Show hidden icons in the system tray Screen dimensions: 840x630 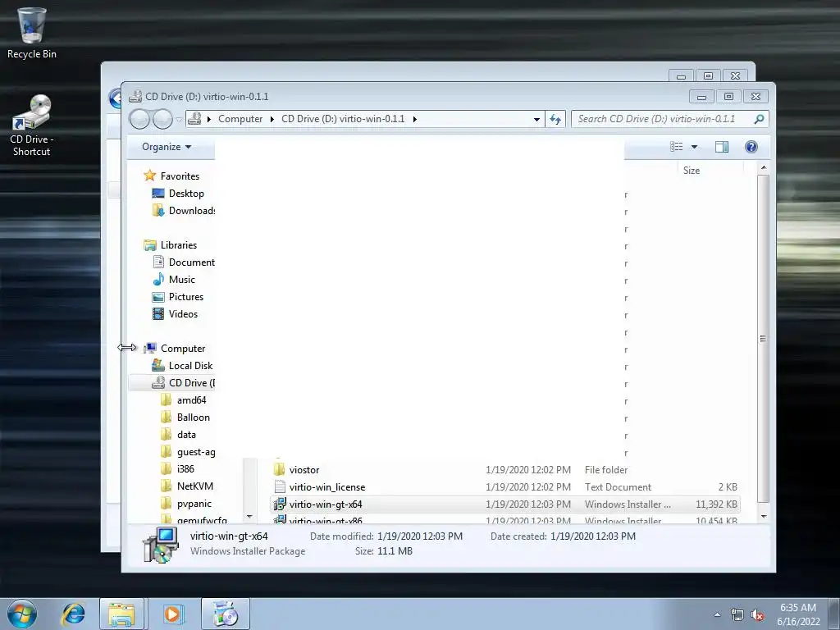tap(717, 614)
